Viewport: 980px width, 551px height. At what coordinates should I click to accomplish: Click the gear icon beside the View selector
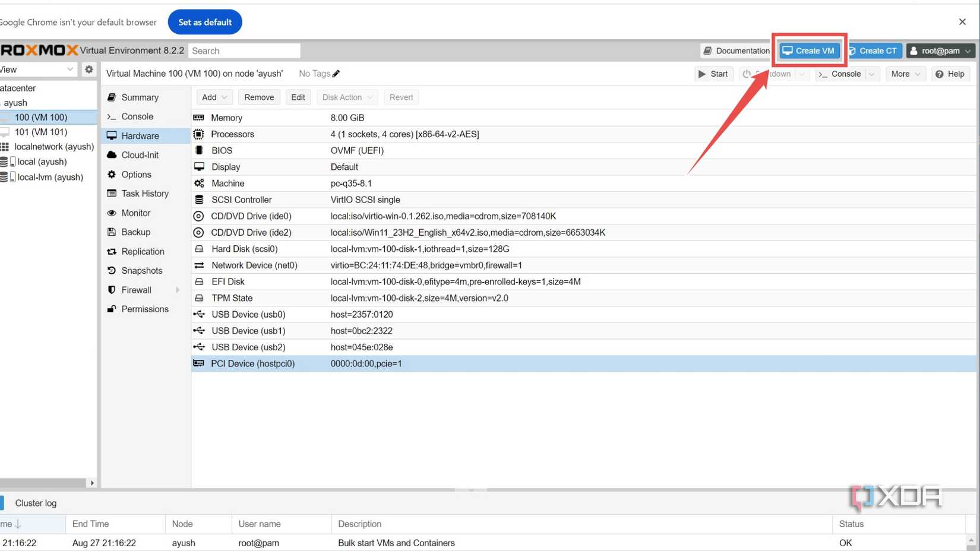88,69
